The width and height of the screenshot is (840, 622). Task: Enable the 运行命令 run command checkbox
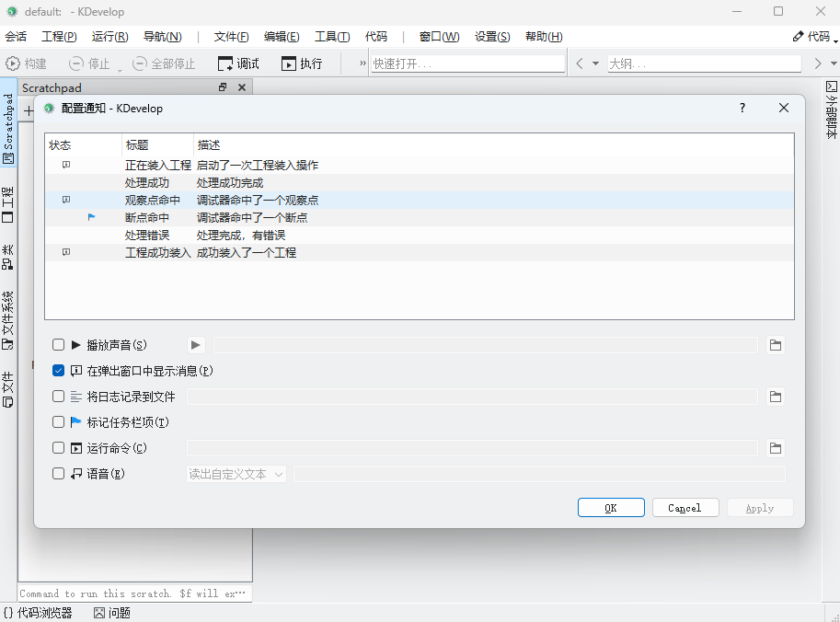[x=58, y=447]
